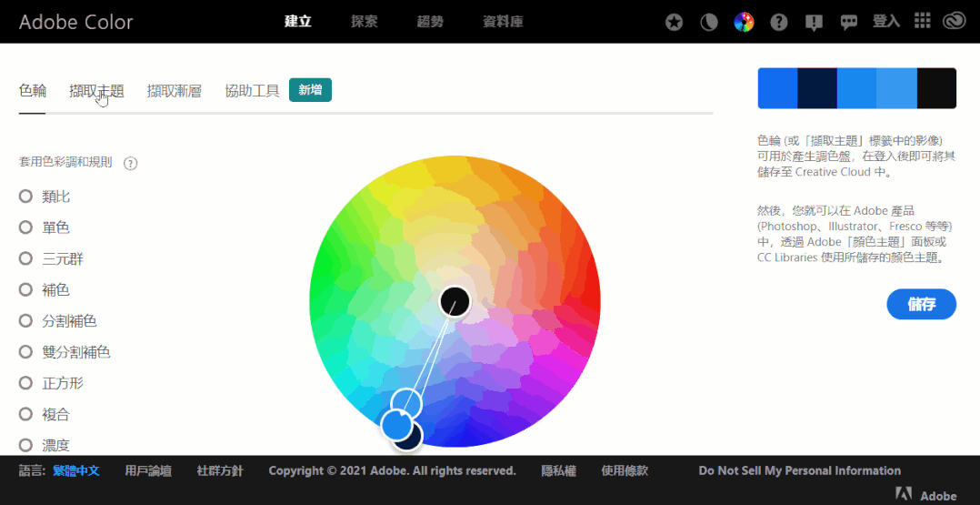Show harmony rule help tooltip icon
The height and width of the screenshot is (505, 980).
(x=130, y=163)
